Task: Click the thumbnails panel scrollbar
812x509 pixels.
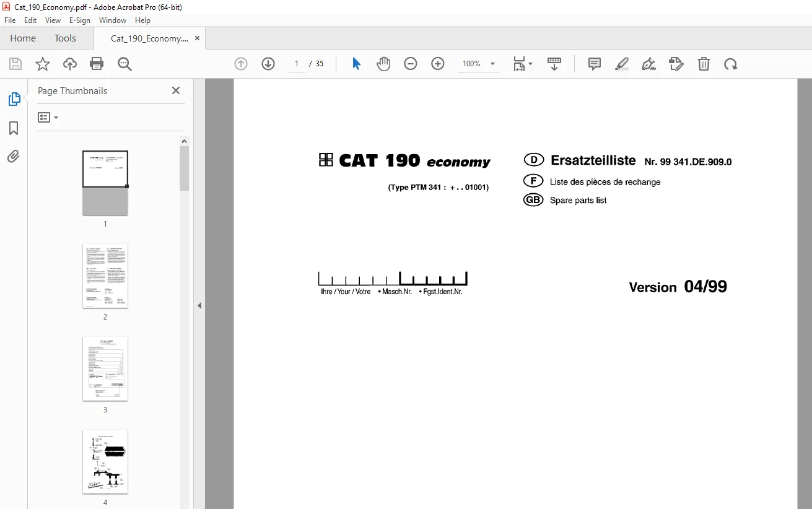Action: 184,168
